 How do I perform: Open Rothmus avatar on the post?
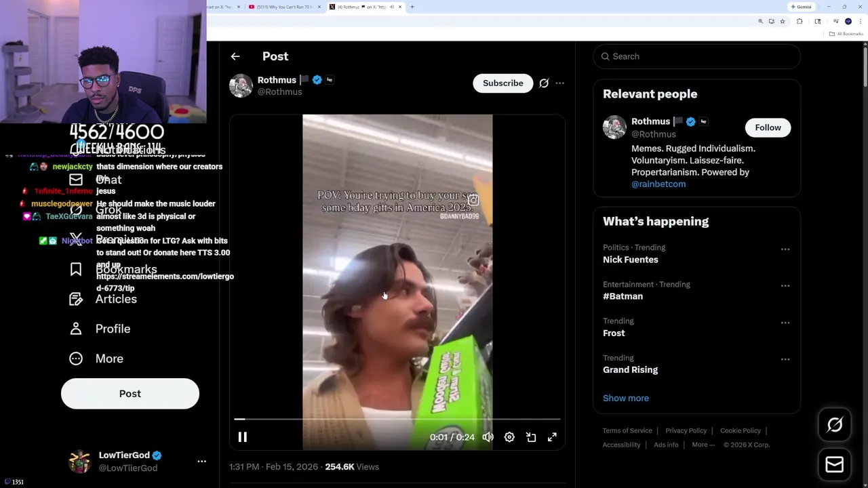pos(241,86)
